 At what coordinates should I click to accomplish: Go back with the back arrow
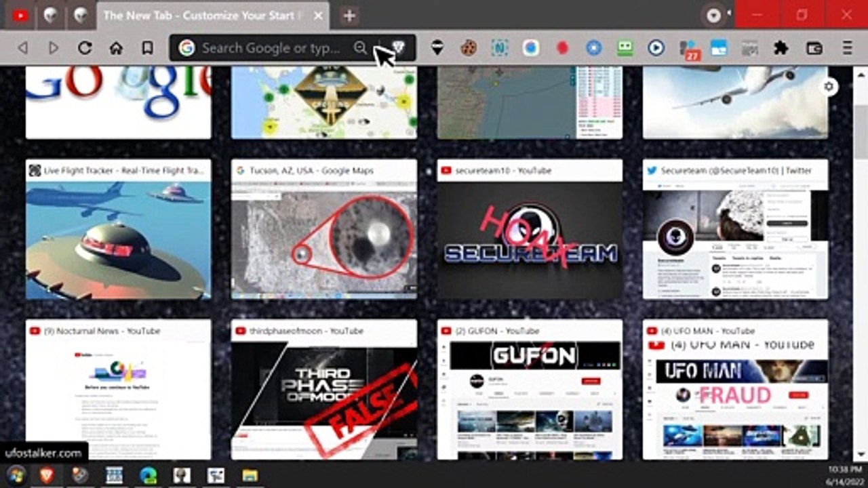point(22,48)
